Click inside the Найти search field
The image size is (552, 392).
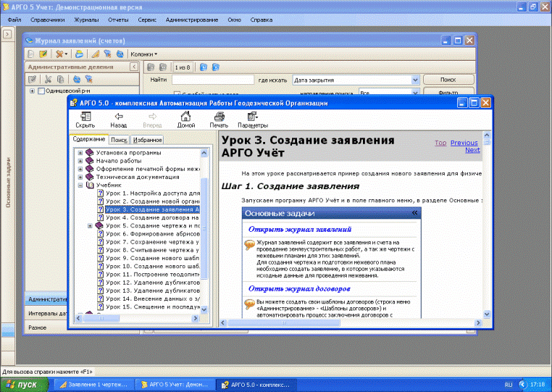213,80
